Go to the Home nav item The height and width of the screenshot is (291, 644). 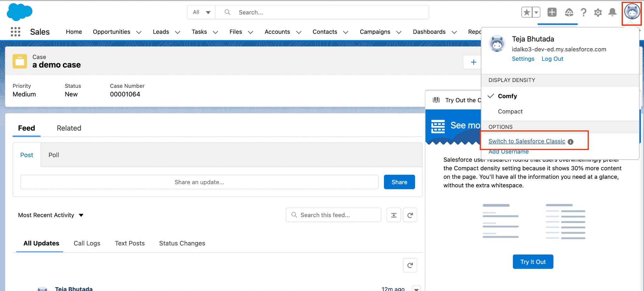pyautogui.click(x=74, y=32)
